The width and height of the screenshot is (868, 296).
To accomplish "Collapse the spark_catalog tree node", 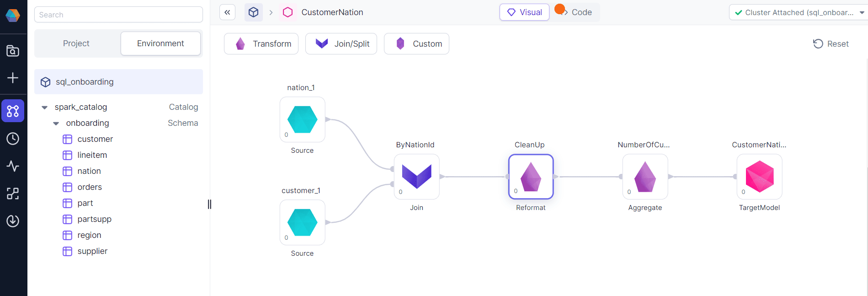I will coord(45,108).
